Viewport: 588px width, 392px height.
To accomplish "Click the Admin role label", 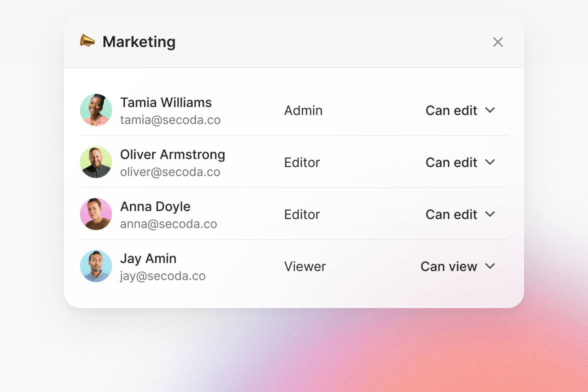I will pyautogui.click(x=303, y=110).
